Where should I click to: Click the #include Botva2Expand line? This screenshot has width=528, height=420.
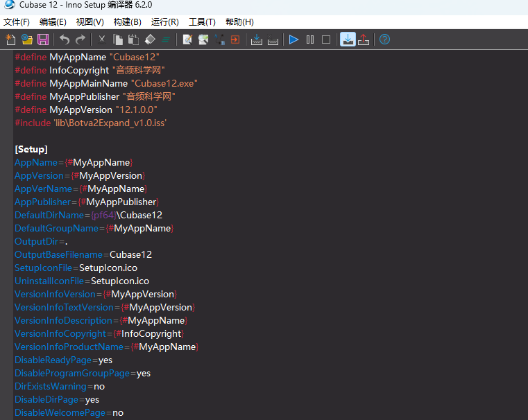tap(91, 123)
